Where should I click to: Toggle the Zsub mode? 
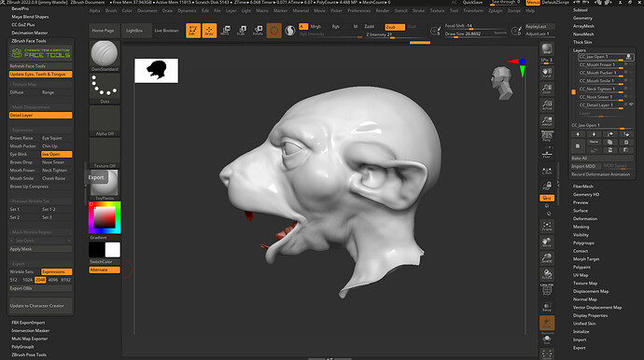(395, 27)
